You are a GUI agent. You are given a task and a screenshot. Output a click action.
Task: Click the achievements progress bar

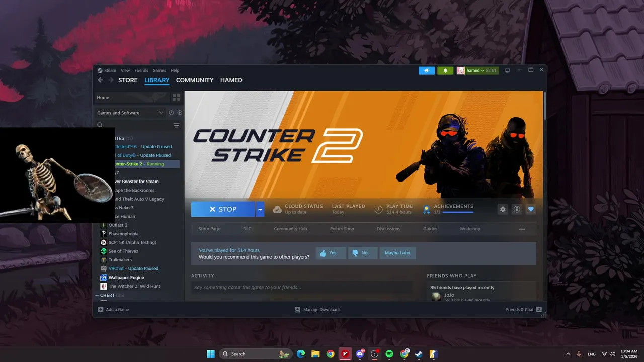coord(458,212)
